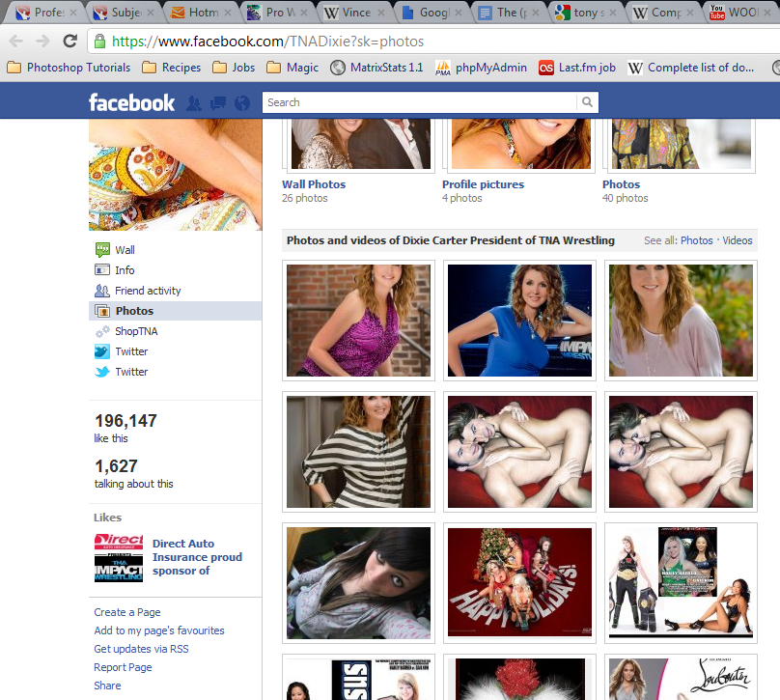Open the Wall Photos album link
780x700 pixels.
coord(314,184)
